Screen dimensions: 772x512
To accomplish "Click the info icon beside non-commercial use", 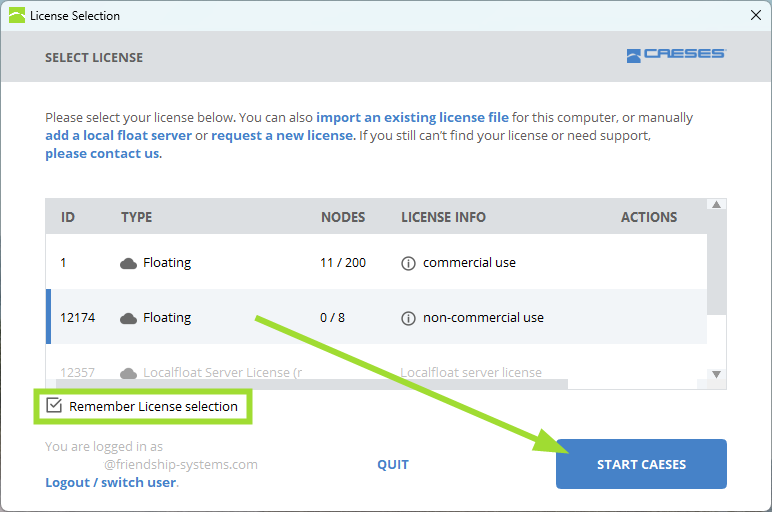I will point(408,318).
